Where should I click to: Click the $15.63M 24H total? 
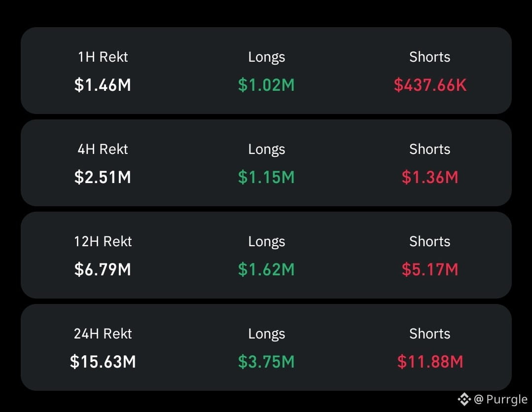[103, 362]
